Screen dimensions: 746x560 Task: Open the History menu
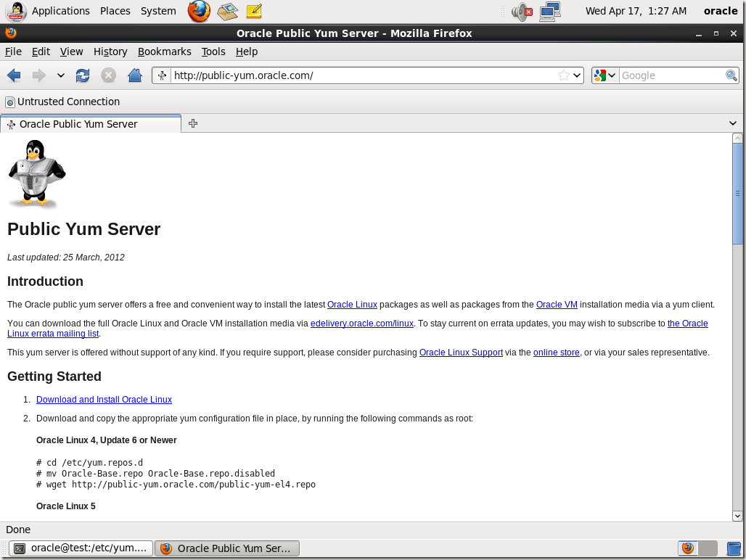110,52
